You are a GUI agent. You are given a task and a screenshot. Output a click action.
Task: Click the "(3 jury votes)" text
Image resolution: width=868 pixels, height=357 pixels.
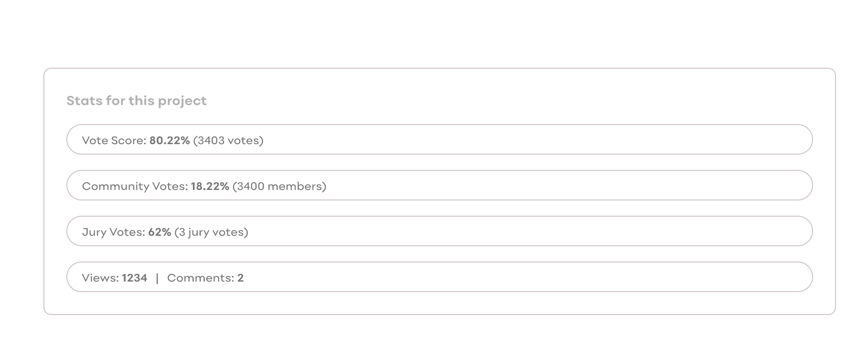[x=211, y=232]
